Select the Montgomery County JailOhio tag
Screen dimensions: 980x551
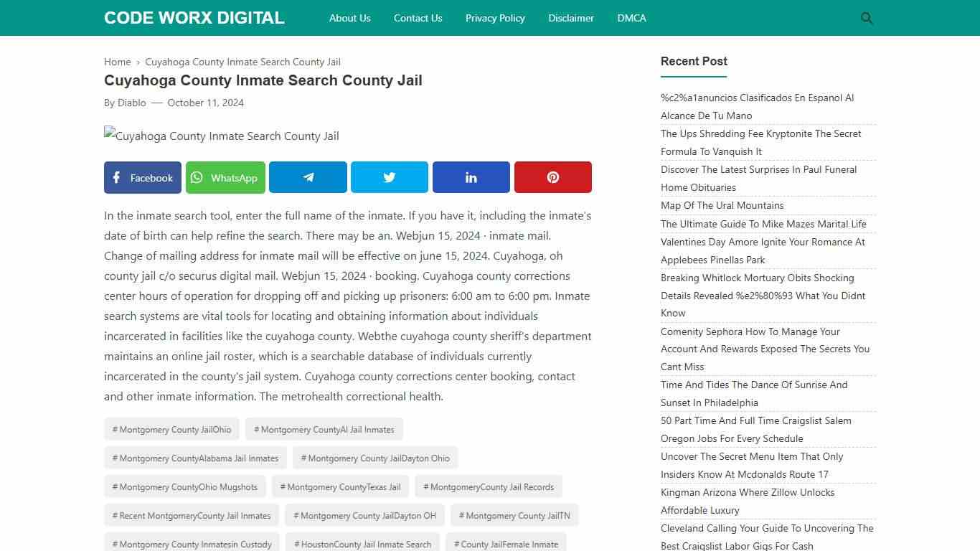(x=171, y=429)
